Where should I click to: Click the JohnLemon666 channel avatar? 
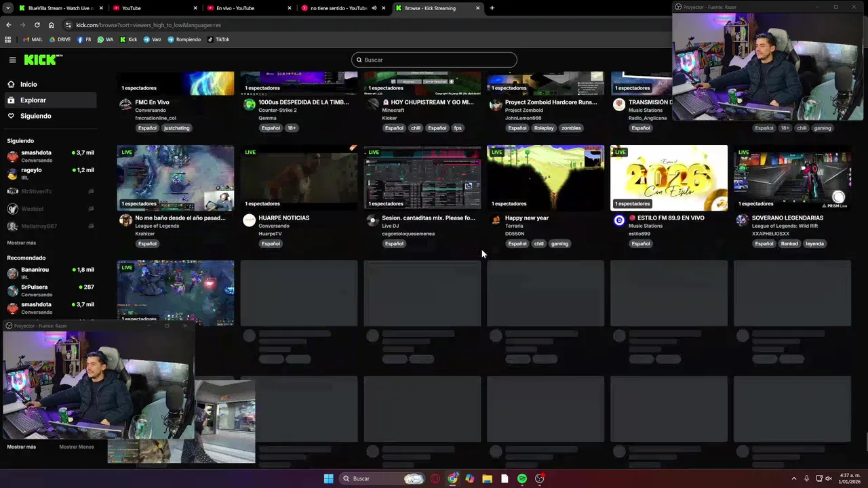click(496, 104)
